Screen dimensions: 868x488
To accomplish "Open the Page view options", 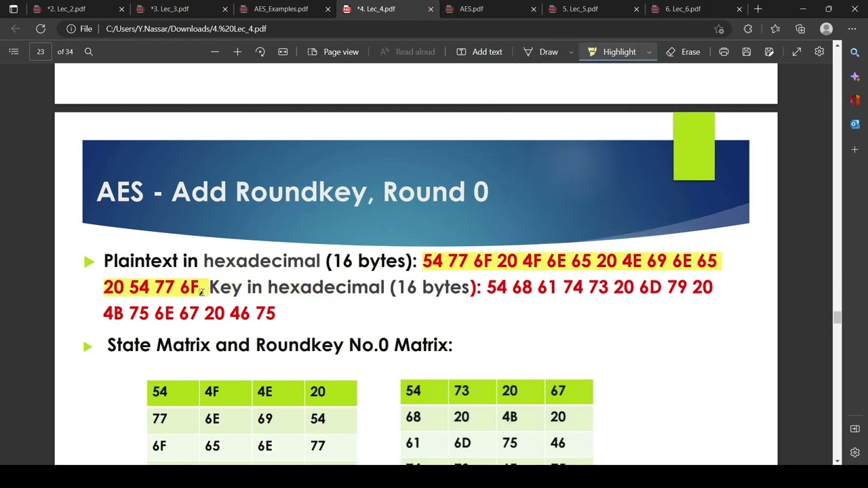I will click(x=333, y=52).
